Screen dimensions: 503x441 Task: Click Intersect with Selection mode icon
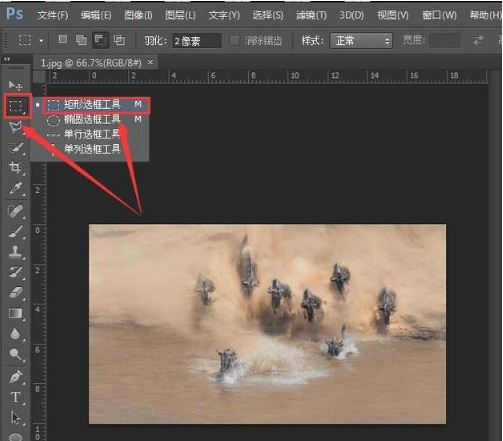[x=119, y=40]
